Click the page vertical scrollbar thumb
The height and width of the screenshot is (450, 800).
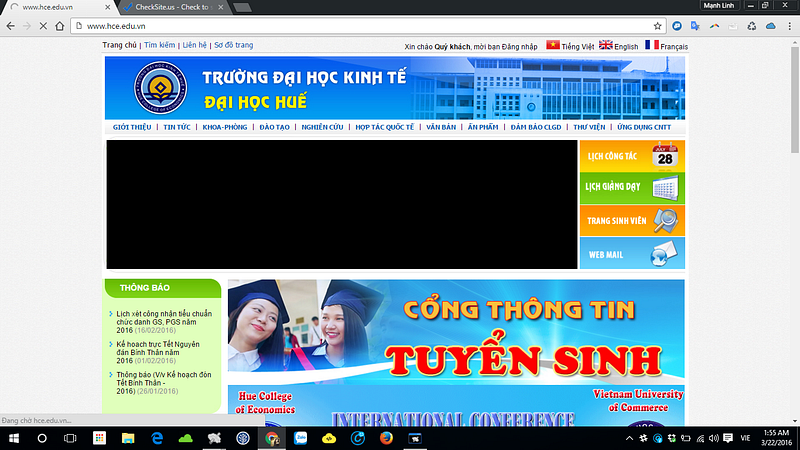click(x=795, y=100)
